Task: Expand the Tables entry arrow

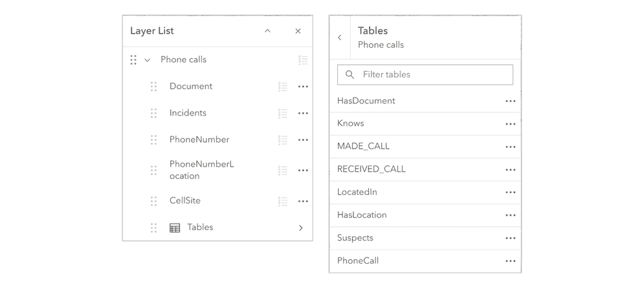Action: tap(301, 228)
